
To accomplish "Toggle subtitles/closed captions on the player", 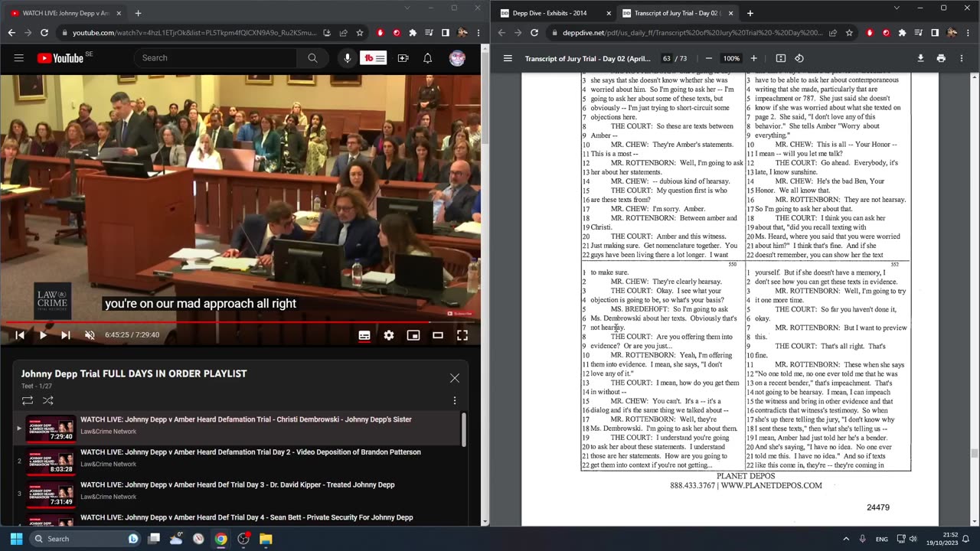I will (x=364, y=335).
